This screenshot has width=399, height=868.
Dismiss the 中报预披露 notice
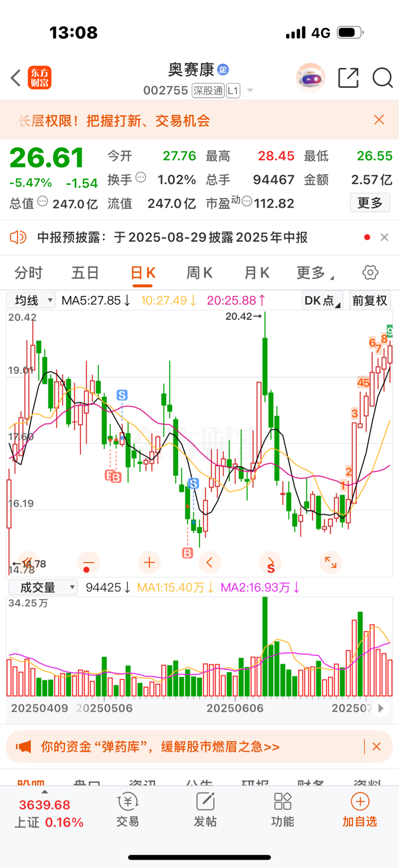pyautogui.click(x=384, y=238)
